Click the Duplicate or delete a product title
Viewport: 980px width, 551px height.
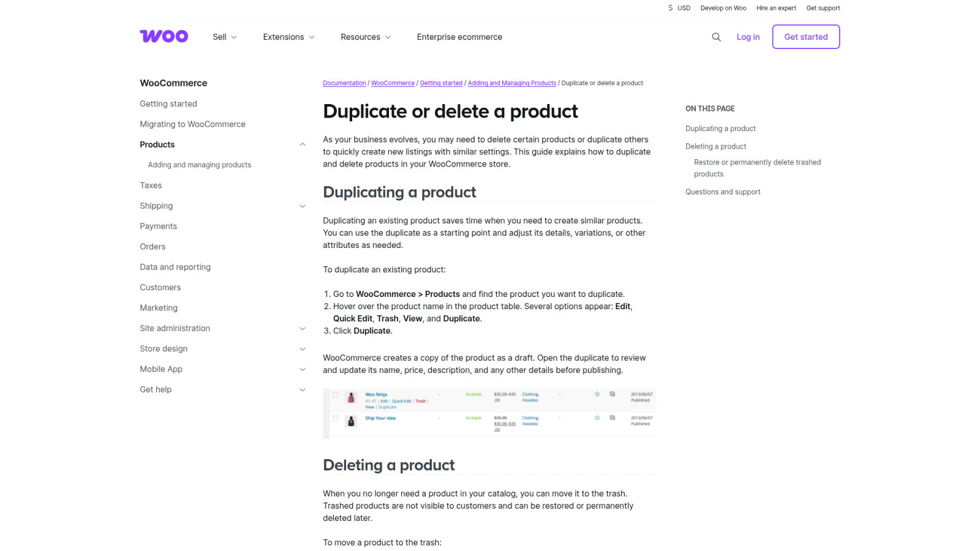coord(450,111)
